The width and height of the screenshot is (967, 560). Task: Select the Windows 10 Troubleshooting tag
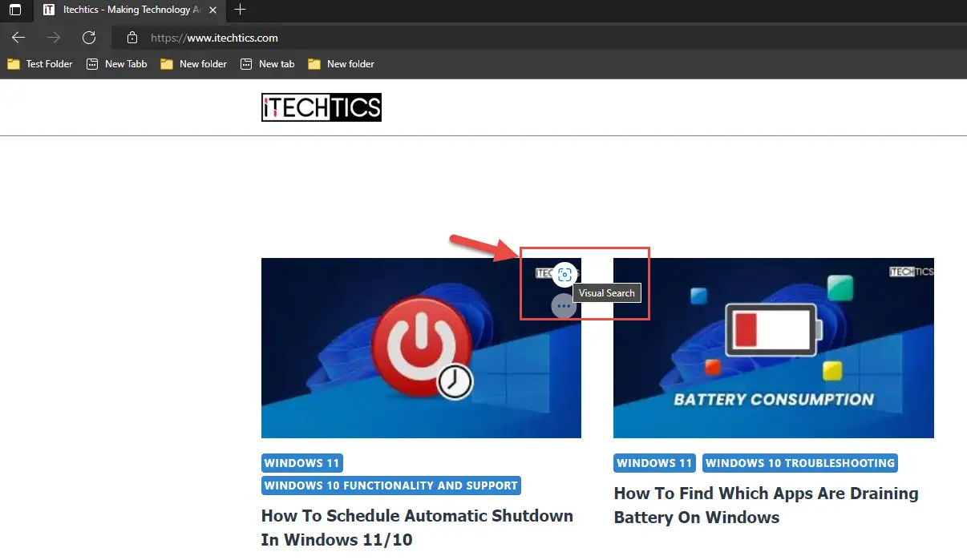tap(800, 463)
